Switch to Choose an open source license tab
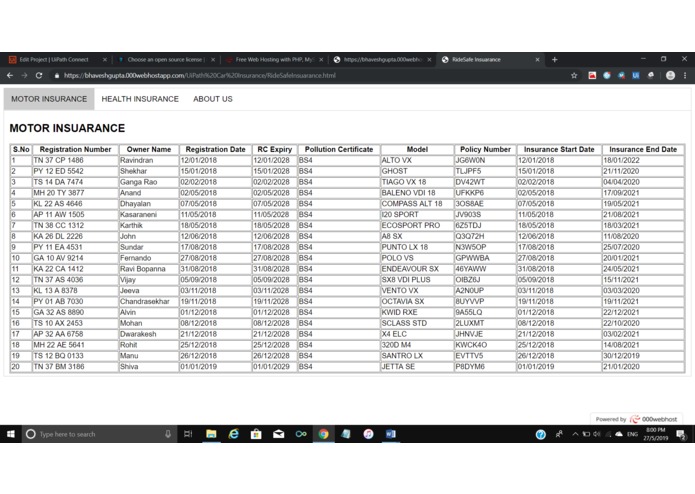 pos(164,60)
